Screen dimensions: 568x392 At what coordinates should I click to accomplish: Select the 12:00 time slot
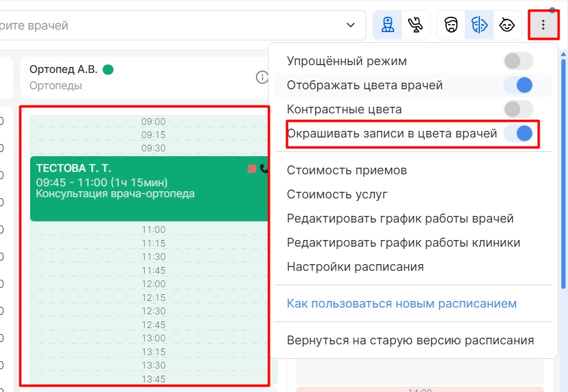(153, 284)
